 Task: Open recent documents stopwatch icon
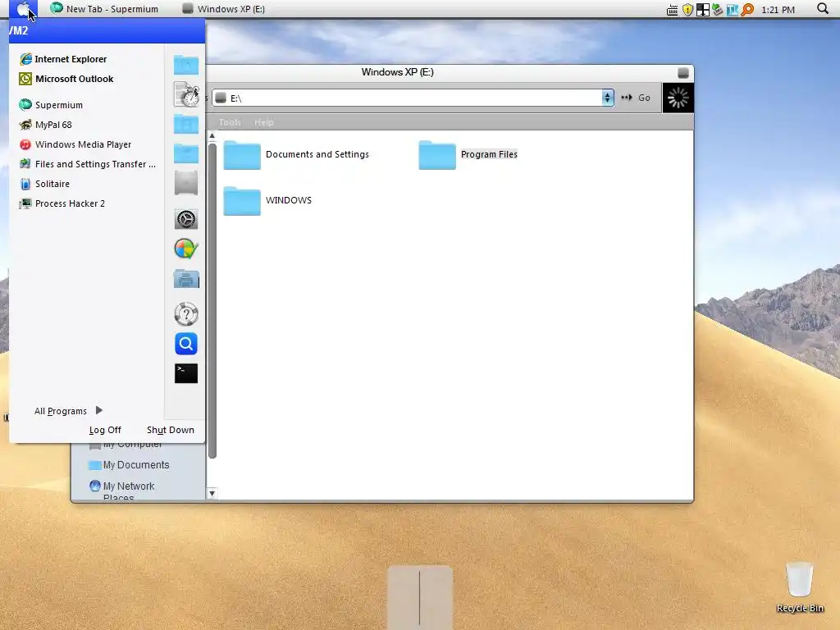pos(186,94)
